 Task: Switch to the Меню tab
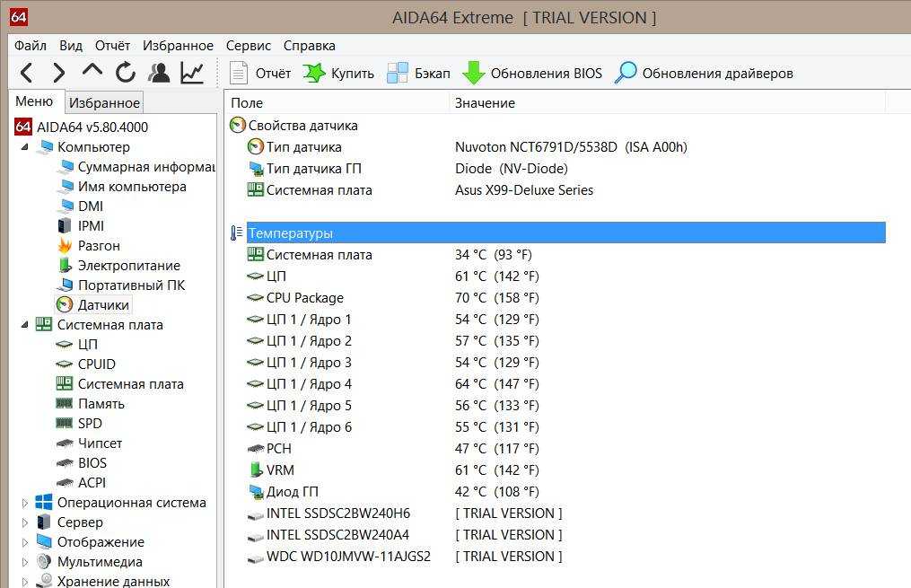pyautogui.click(x=34, y=101)
